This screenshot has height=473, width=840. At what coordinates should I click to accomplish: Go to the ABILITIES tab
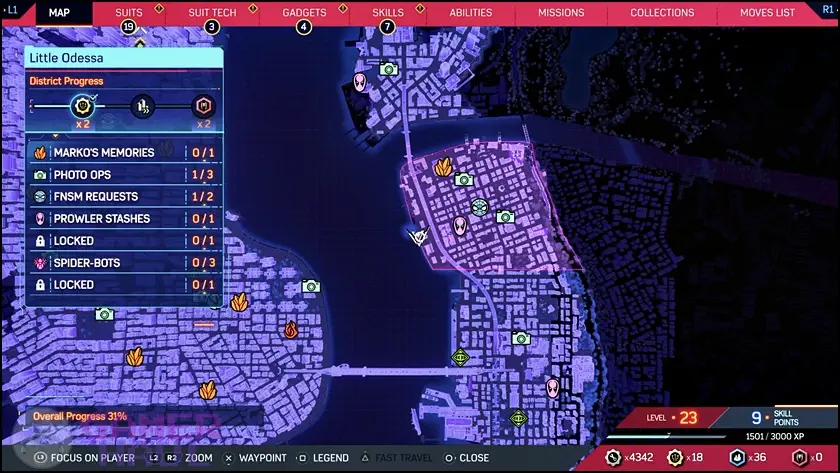point(471,12)
